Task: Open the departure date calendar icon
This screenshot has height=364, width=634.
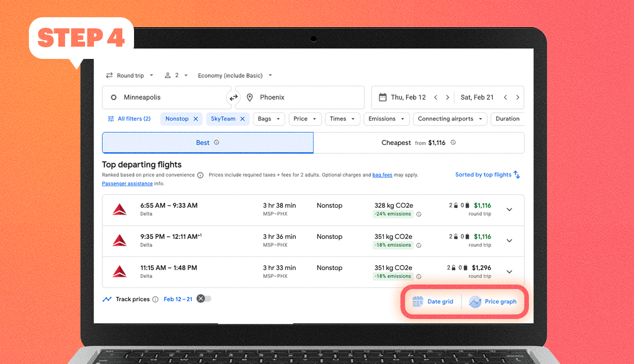Action: pos(383,97)
